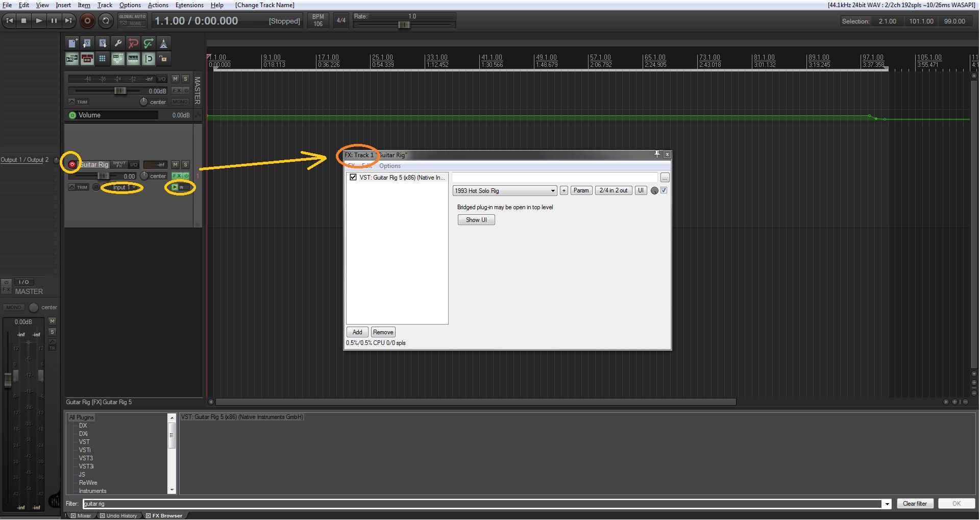Arm the Guitar Rig track for recording
This screenshot has width=980, height=520.
(x=72, y=164)
